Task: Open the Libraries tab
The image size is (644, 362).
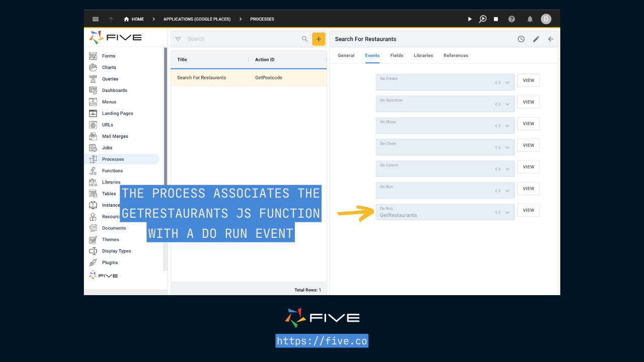Action: 424,55
